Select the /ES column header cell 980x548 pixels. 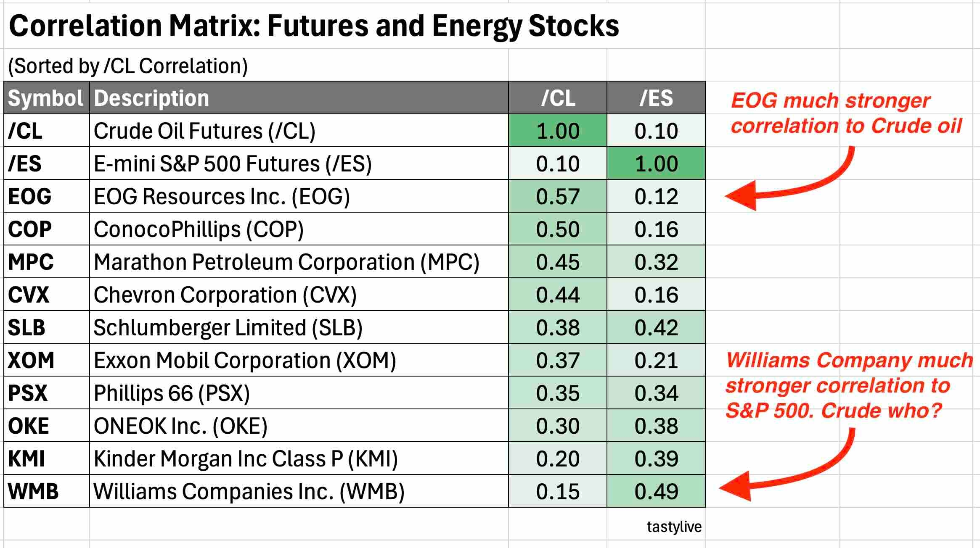click(656, 98)
